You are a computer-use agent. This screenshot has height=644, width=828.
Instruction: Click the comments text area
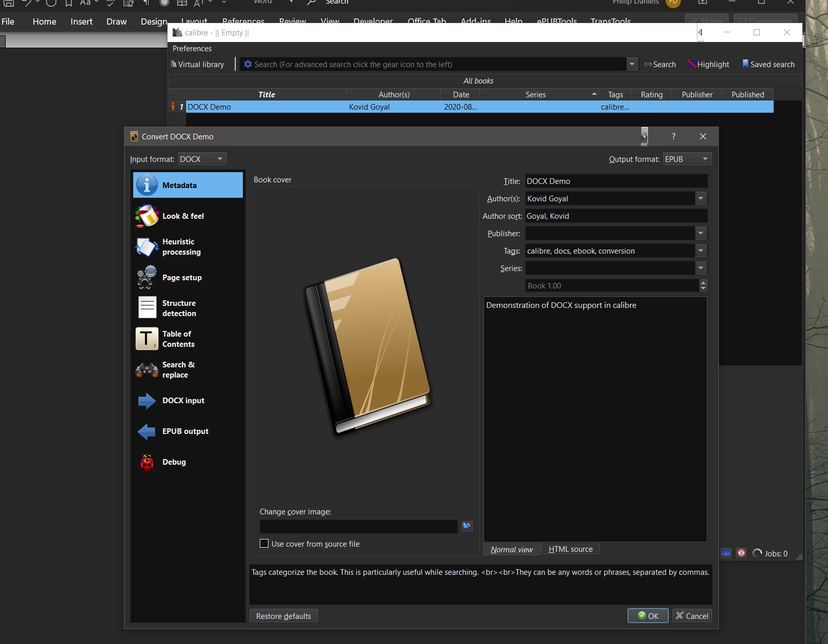point(595,419)
